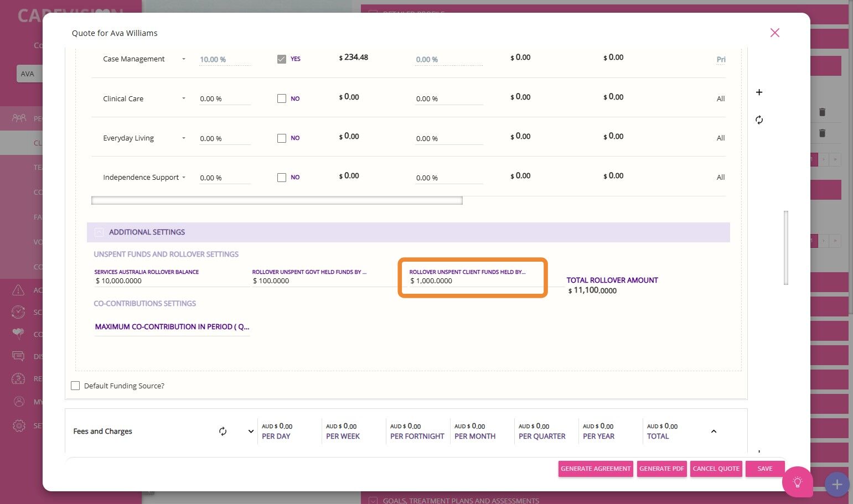853x504 pixels.
Task: Click the Generate PDF button
Action: pos(662,469)
